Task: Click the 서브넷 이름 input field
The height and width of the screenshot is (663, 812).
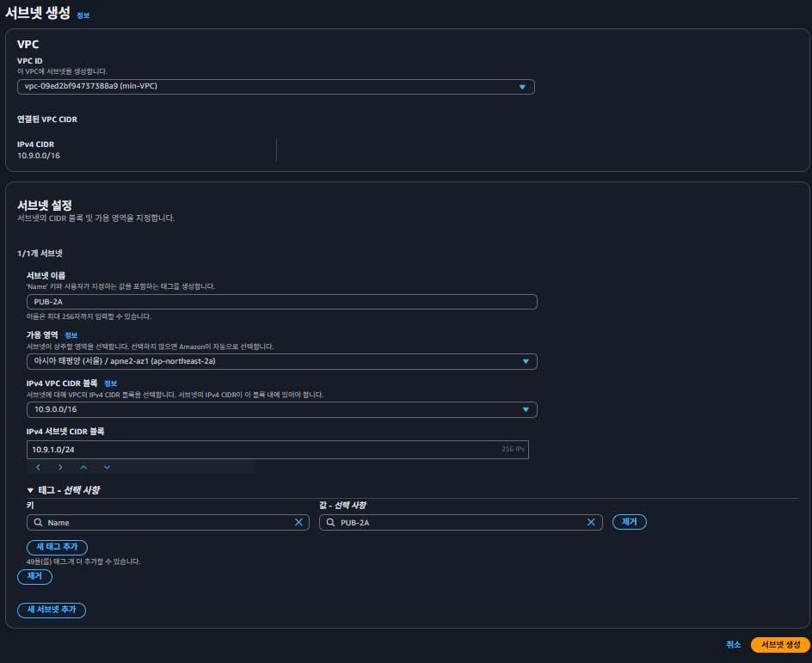Action: point(282,302)
